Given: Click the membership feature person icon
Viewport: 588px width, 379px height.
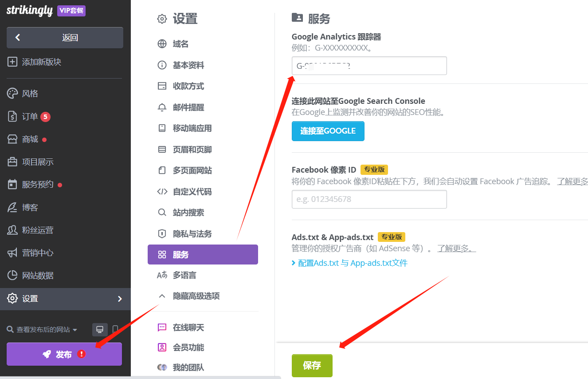Looking at the screenshot, I should pyautogui.click(x=162, y=347).
